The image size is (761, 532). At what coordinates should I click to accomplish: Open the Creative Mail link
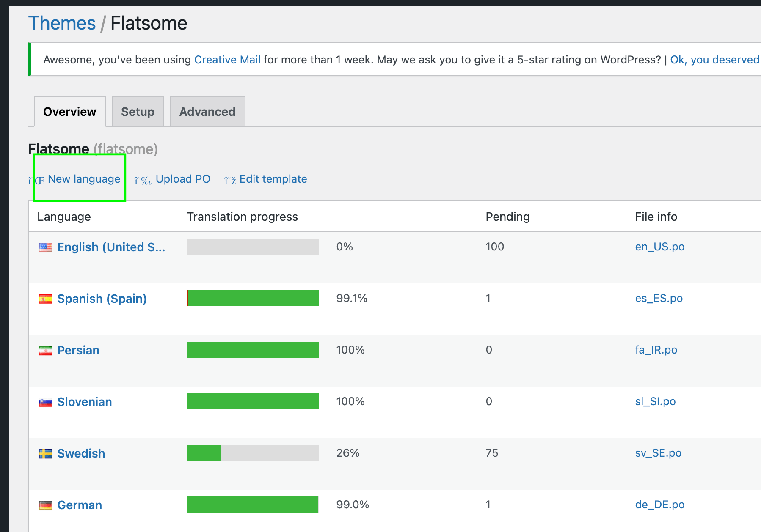tap(227, 60)
